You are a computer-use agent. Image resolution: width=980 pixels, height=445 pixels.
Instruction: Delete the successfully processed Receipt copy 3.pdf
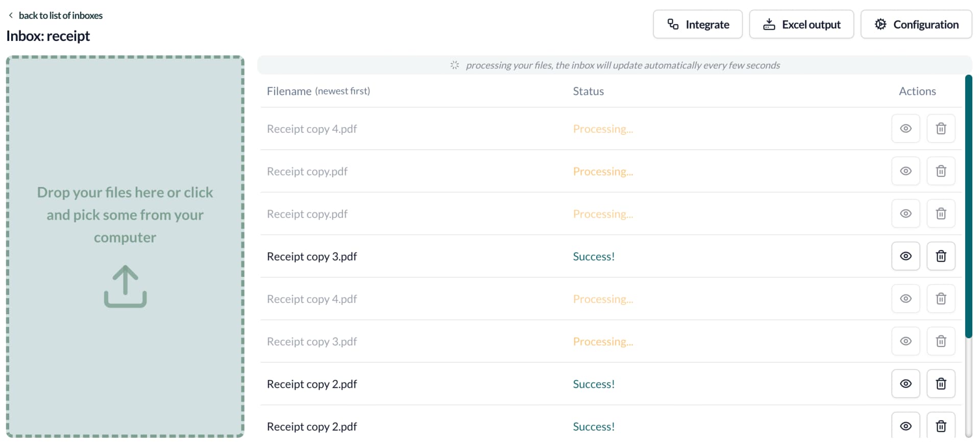pos(941,256)
